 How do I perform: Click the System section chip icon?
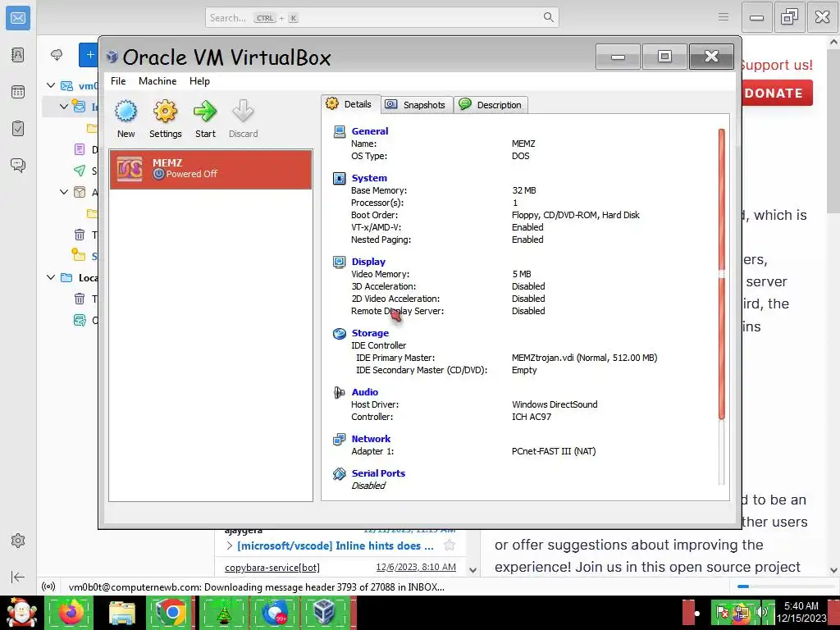pos(339,178)
